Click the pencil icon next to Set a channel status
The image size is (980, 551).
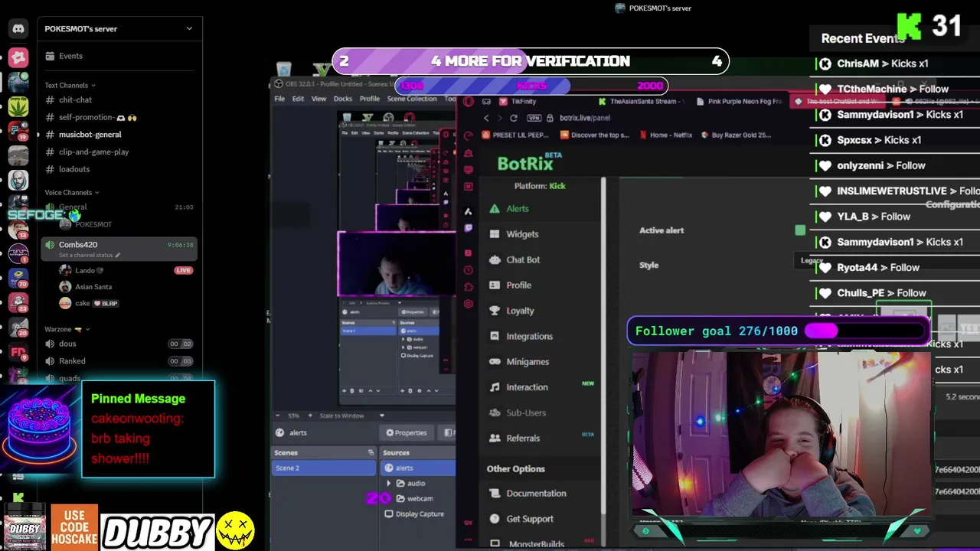118,255
